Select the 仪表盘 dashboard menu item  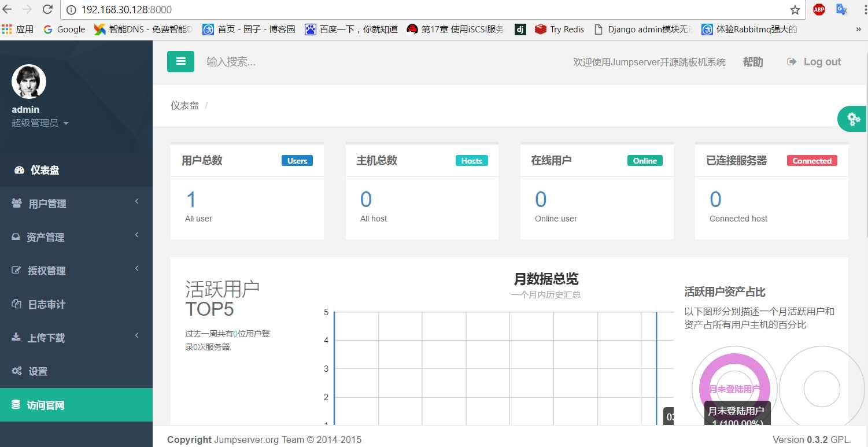tap(76, 170)
